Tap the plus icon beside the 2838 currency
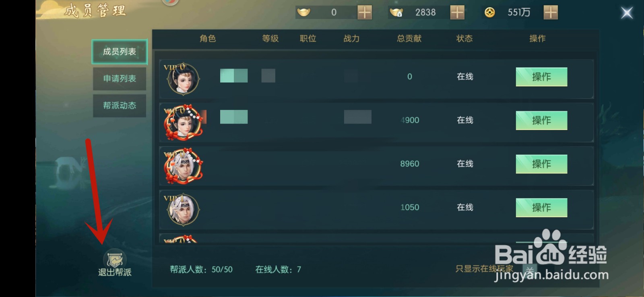 [457, 12]
